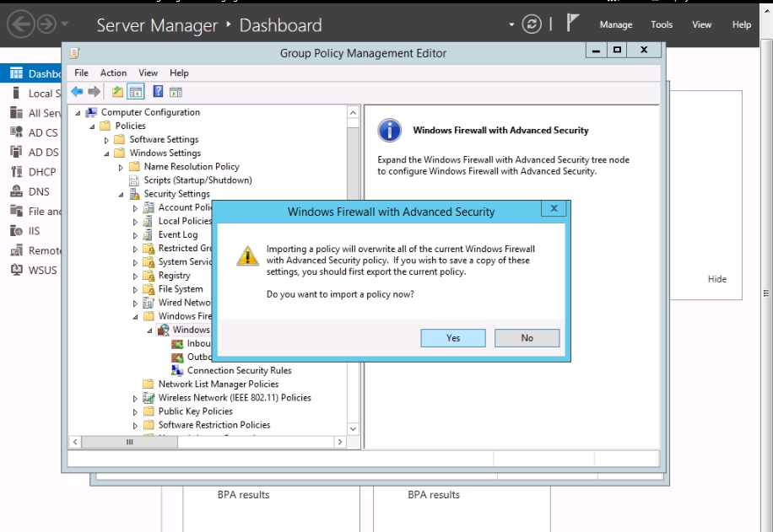Click the Event Log node icon
The height and width of the screenshot is (532, 773).
pos(148,234)
